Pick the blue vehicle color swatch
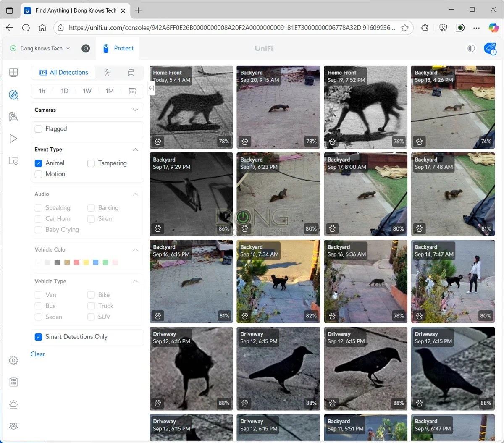Viewport: 504px width, 443px height. point(96,262)
